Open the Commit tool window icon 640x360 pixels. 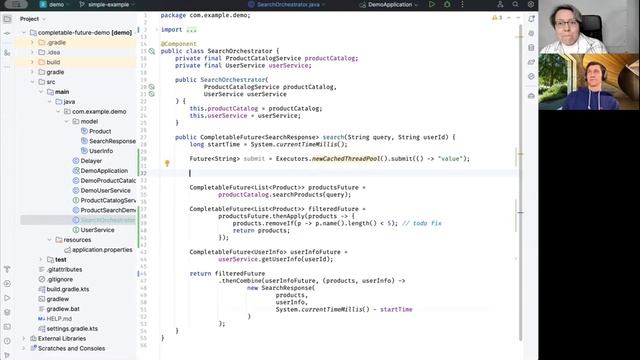click(x=7, y=33)
